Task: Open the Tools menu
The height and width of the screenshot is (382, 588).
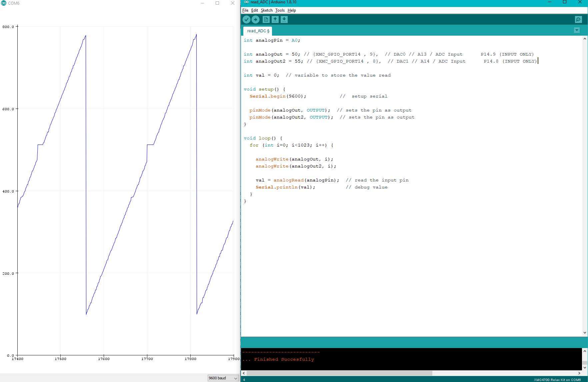Action: click(x=280, y=10)
